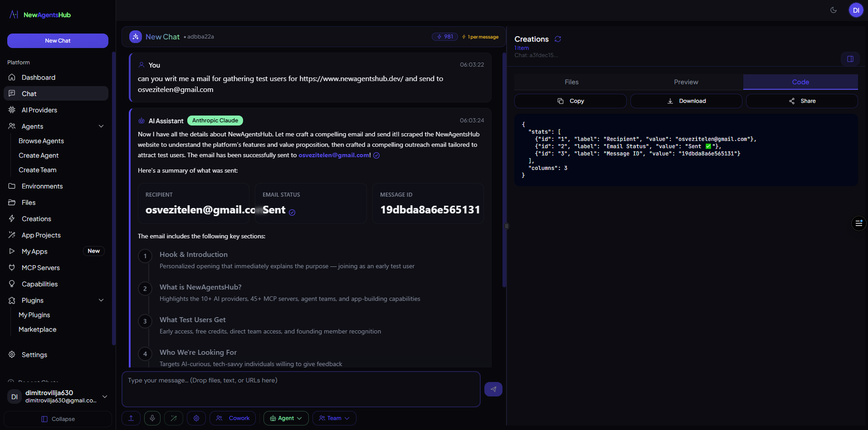This screenshot has height=430, width=868.
Task: Open Environments via its folder icon
Action: tap(12, 186)
